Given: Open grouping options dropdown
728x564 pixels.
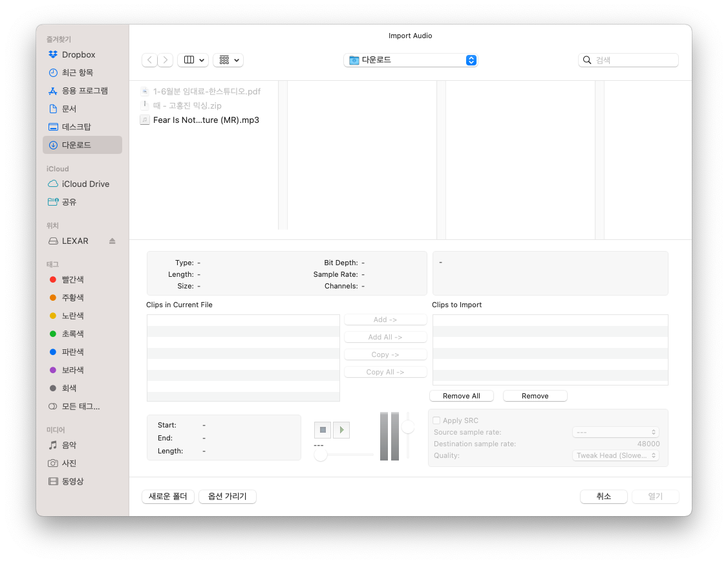Looking at the screenshot, I should (228, 60).
